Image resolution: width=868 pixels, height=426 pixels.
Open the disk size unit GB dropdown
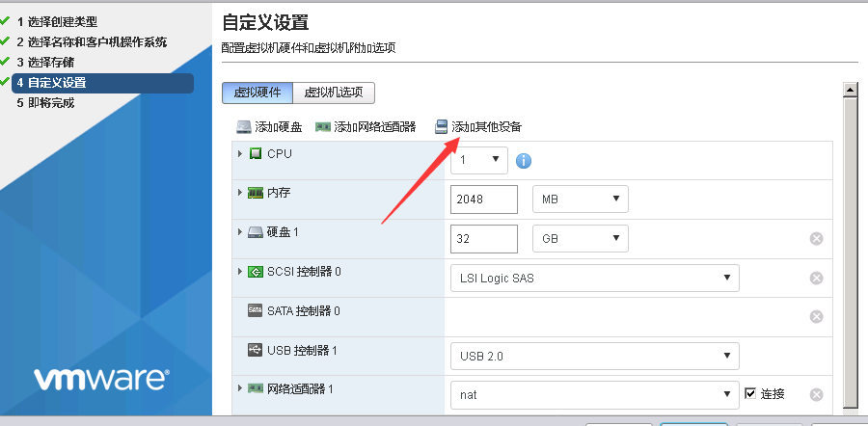click(x=581, y=238)
